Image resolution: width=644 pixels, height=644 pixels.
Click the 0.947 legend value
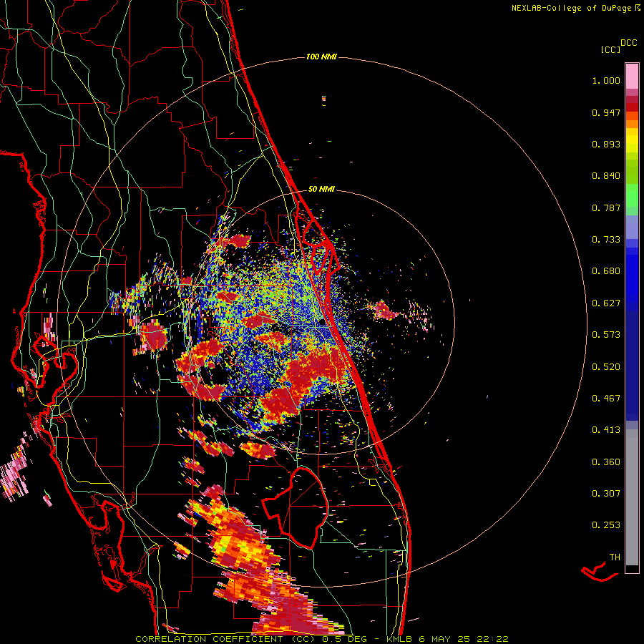click(606, 112)
